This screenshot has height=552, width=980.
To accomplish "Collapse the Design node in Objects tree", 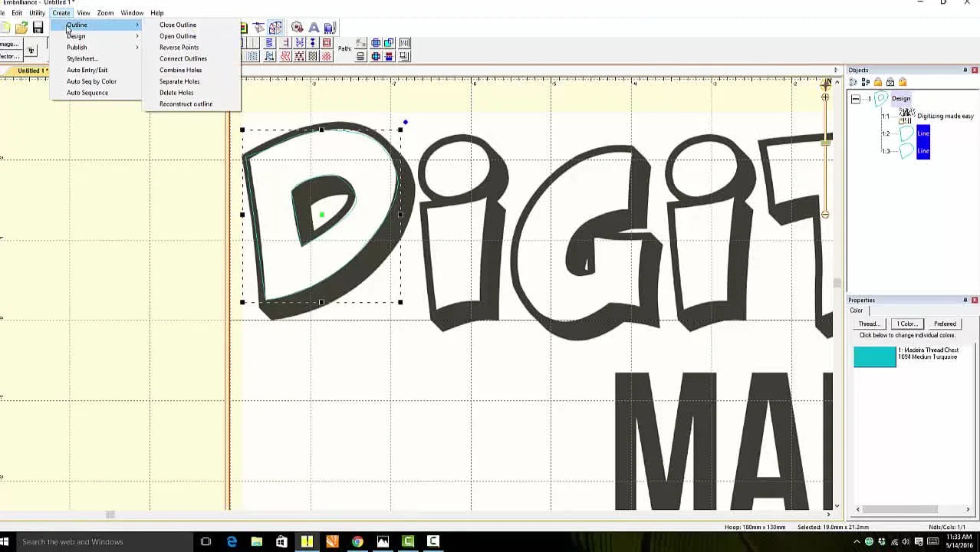I will [x=856, y=99].
